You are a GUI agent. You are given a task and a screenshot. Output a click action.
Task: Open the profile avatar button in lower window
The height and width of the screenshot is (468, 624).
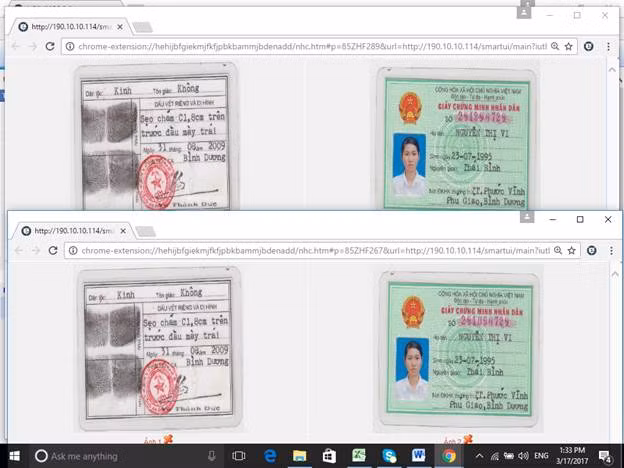coord(527,217)
